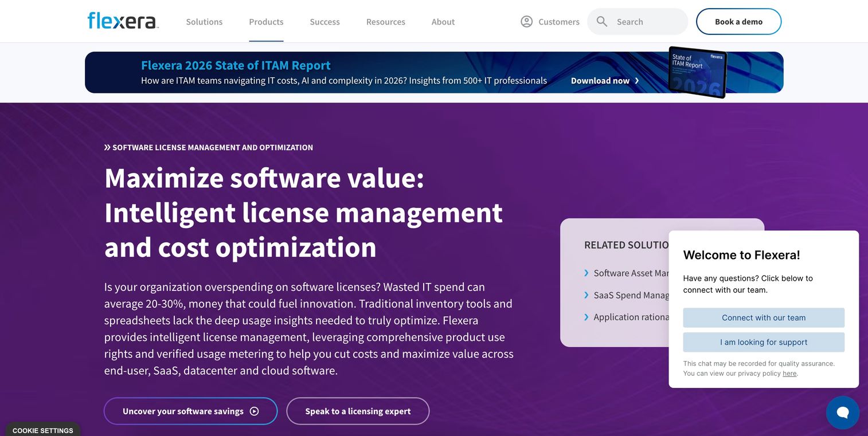
Task: Click the Customers user account icon
Action: [526, 22]
